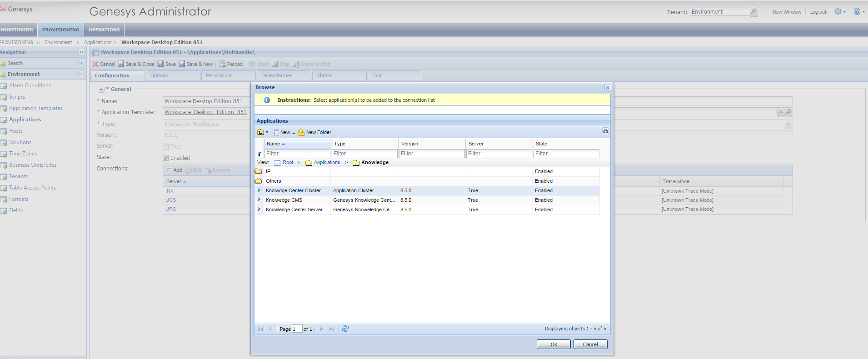Toggle the State Enabled checkbox
868x359 pixels.
[166, 158]
